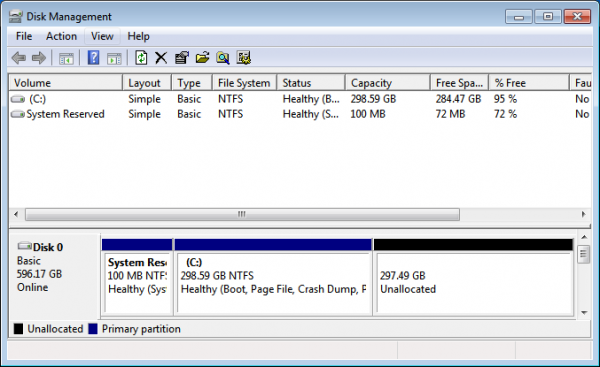
Task: Click the horizontal scrollbar thumb
Action: tap(242, 214)
